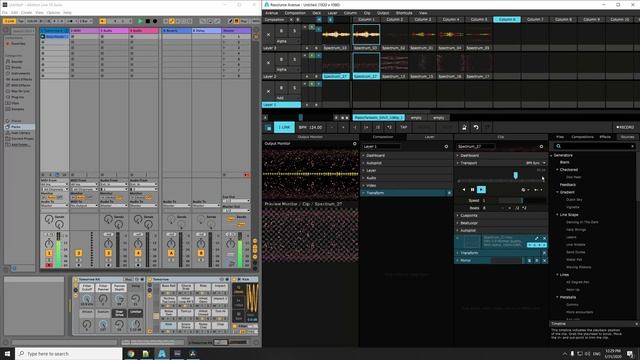Select MIDI Effects in Ableton browser
Viewport: 640px width, 360px height.
(20, 85)
